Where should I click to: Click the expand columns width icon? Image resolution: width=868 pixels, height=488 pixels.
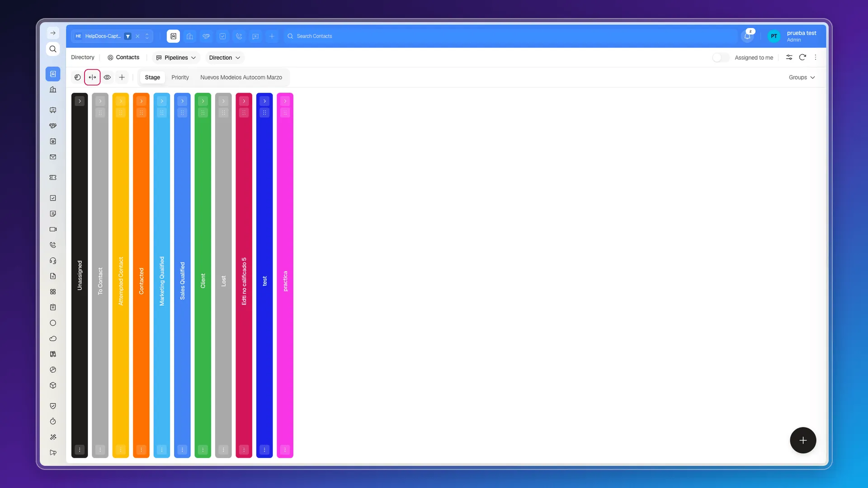(92, 77)
